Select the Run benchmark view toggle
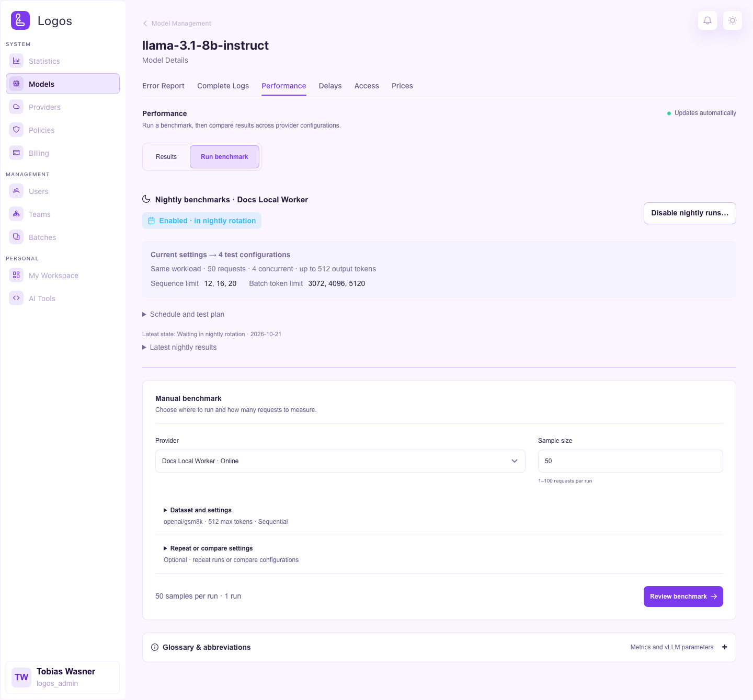 pos(224,157)
